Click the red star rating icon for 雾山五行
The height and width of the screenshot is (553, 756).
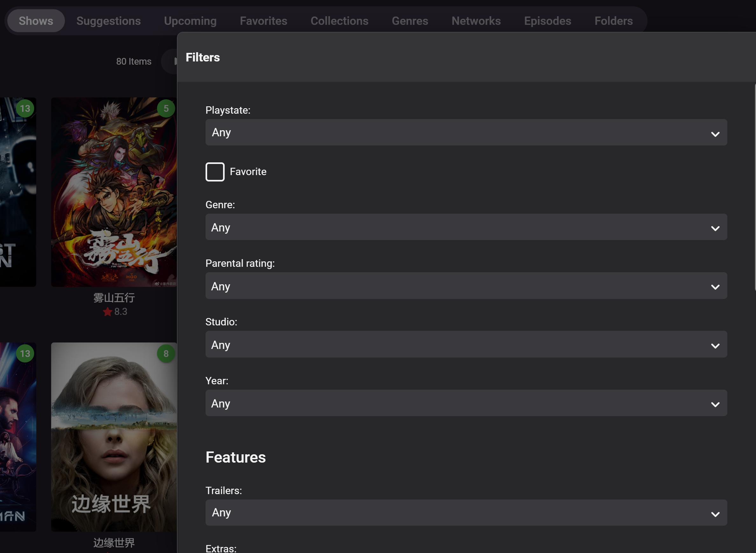[x=107, y=312]
